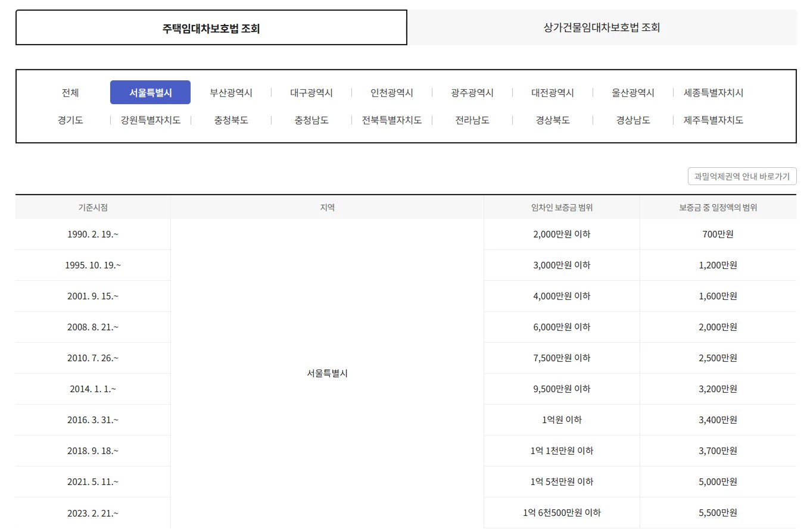Screen dimensions: 807x532
Task: Click 충청북도 region option
Action: point(231,120)
